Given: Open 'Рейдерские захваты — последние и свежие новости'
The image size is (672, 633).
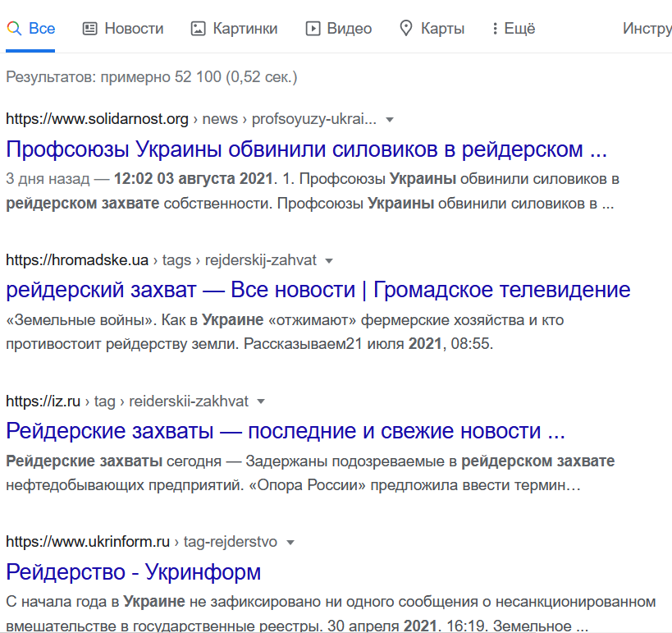Looking at the screenshot, I should (286, 430).
